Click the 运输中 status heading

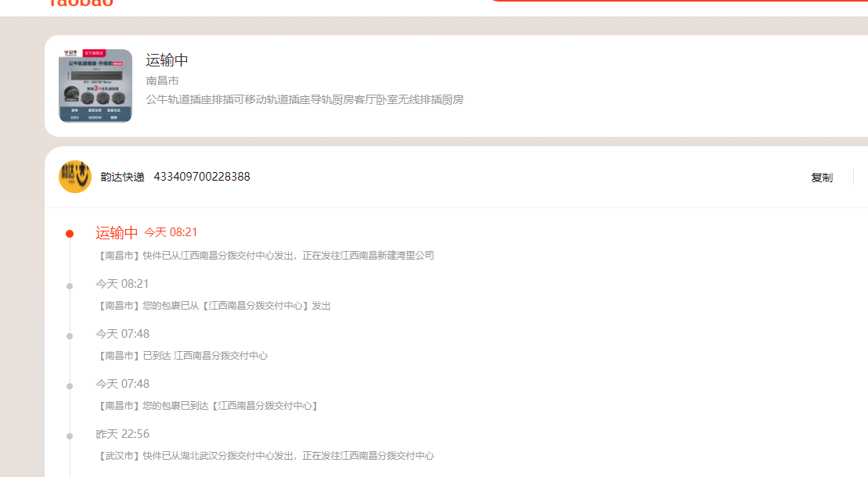click(x=167, y=59)
